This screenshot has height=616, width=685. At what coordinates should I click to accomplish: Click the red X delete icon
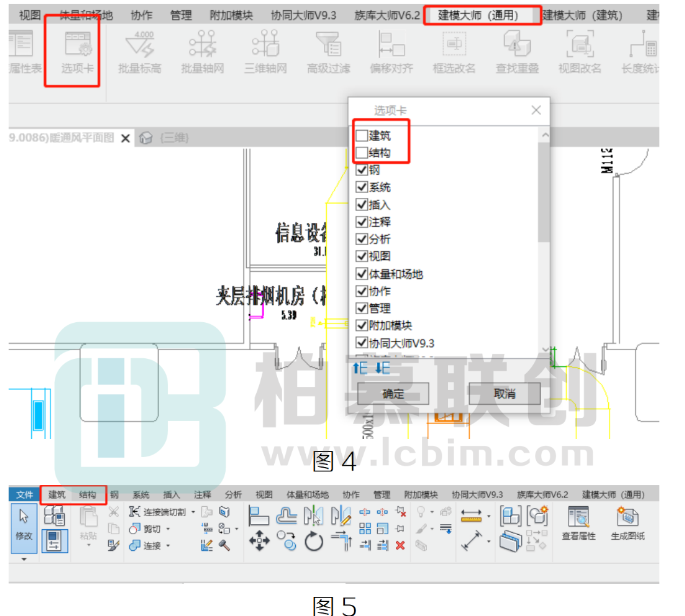coord(400,545)
